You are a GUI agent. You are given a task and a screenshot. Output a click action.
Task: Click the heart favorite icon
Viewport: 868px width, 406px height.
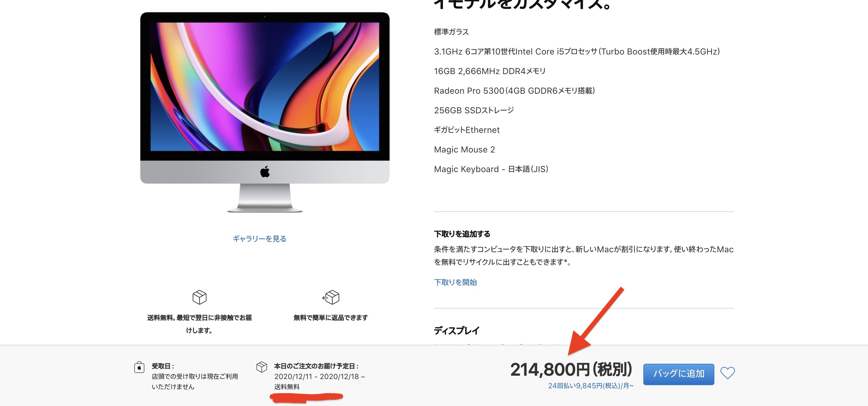pyautogui.click(x=728, y=373)
